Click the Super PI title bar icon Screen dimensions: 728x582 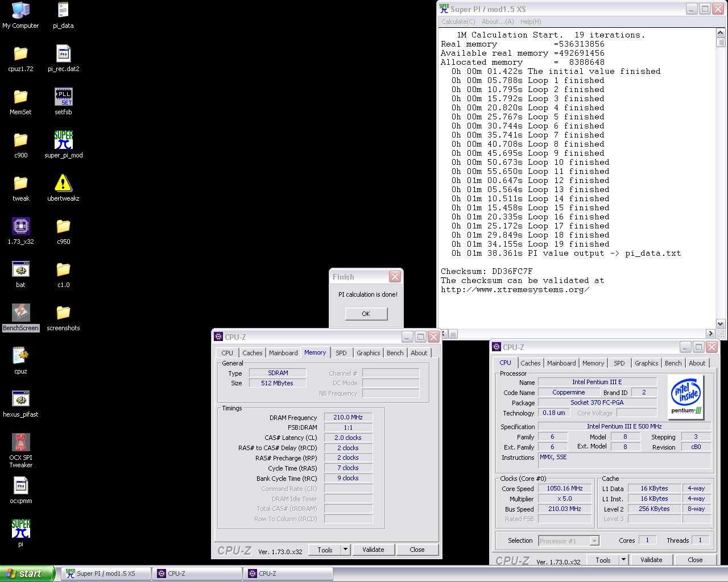(444, 9)
